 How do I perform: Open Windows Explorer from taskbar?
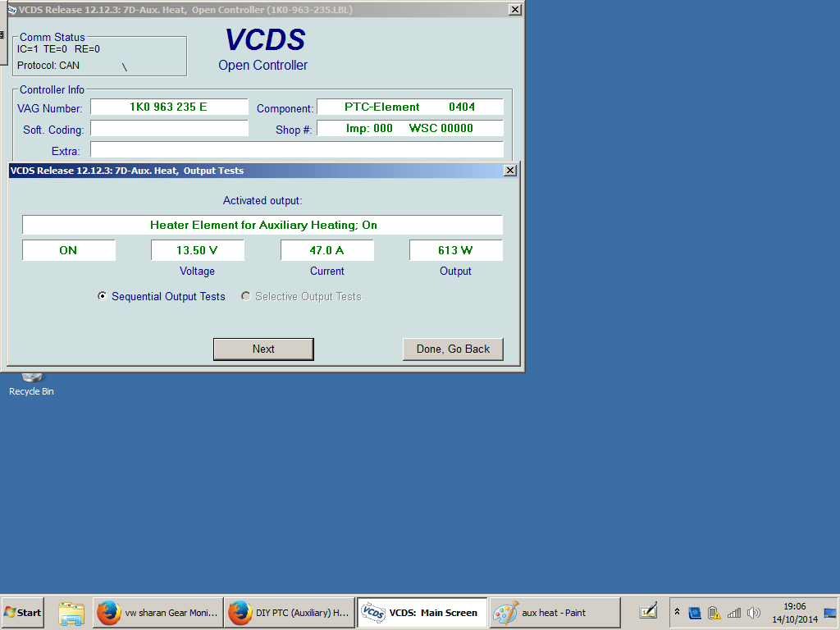pyautogui.click(x=72, y=613)
